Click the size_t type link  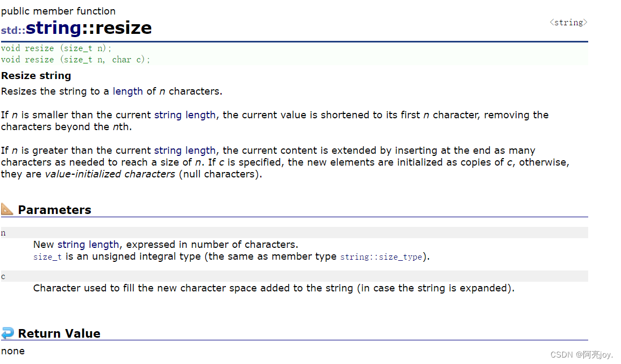[x=47, y=257]
